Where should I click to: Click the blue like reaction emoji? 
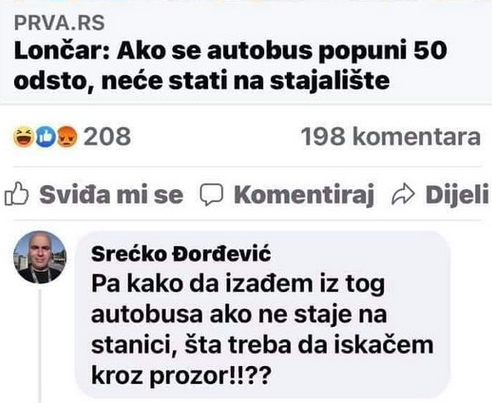pos(46,137)
